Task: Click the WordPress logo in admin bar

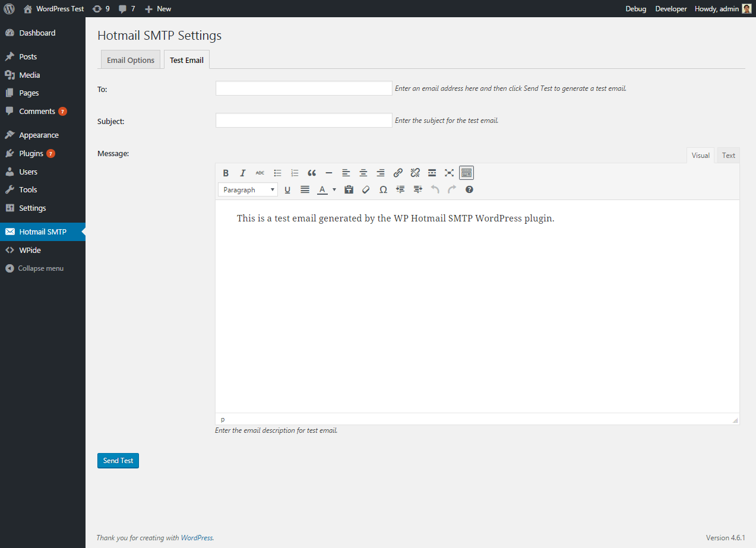Action: coord(9,8)
